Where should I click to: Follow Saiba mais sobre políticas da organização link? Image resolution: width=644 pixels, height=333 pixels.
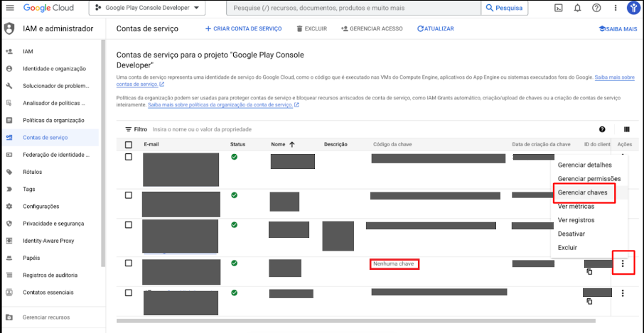click(220, 105)
